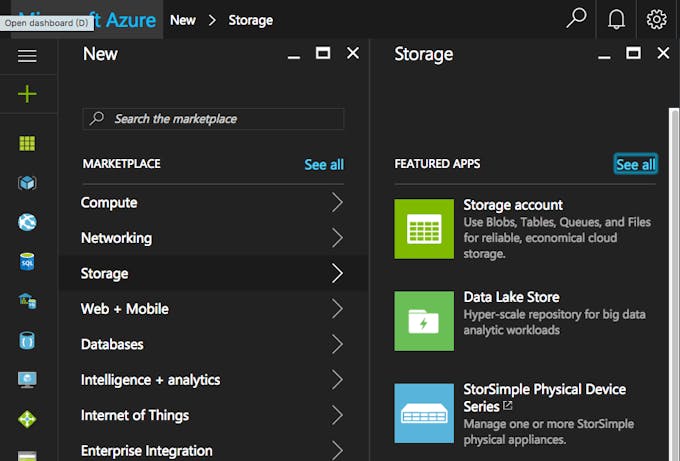The image size is (680, 461).
Task: Open Virtual machines monitor icon in sidebar
Action: pyautogui.click(x=27, y=379)
